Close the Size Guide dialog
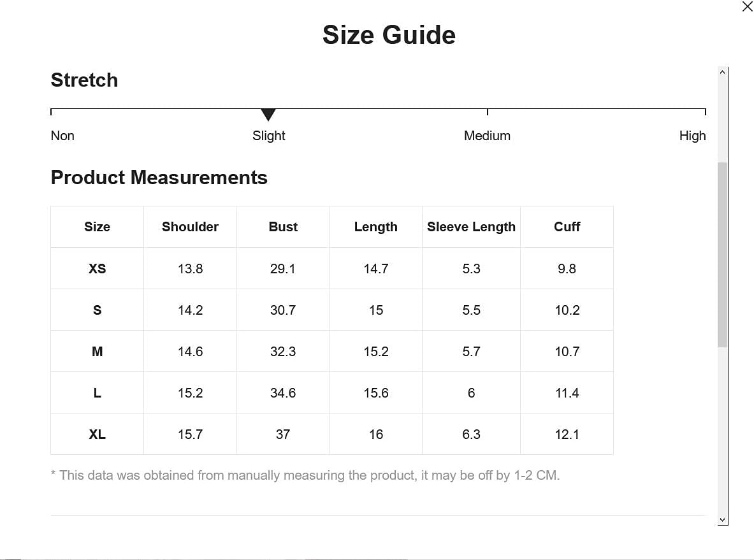Image resolution: width=754 pixels, height=560 pixels. coord(747,6)
